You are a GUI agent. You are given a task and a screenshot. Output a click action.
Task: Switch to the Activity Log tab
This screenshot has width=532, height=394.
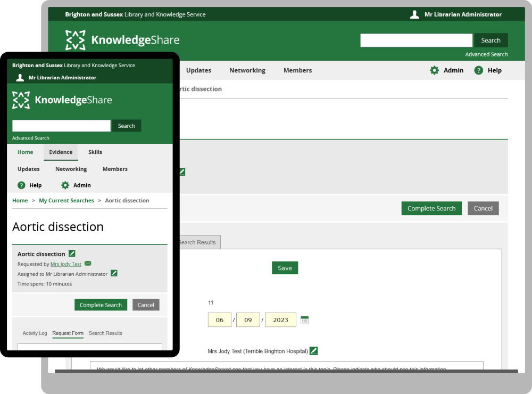coord(35,333)
